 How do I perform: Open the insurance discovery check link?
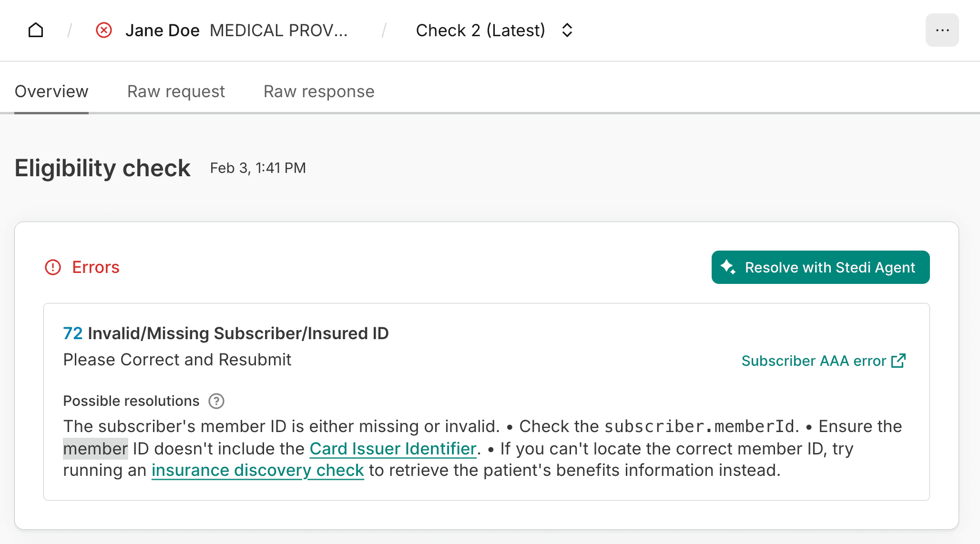coord(257,471)
